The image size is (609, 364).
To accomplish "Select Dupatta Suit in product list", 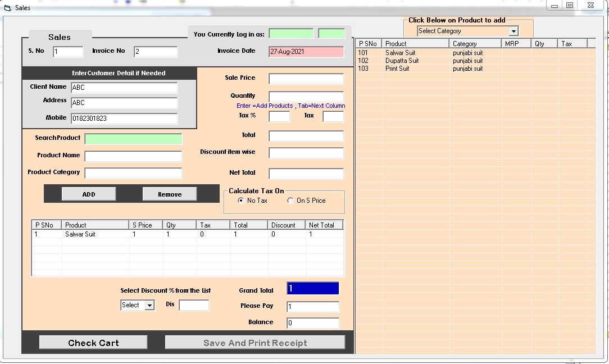I will coord(402,61).
